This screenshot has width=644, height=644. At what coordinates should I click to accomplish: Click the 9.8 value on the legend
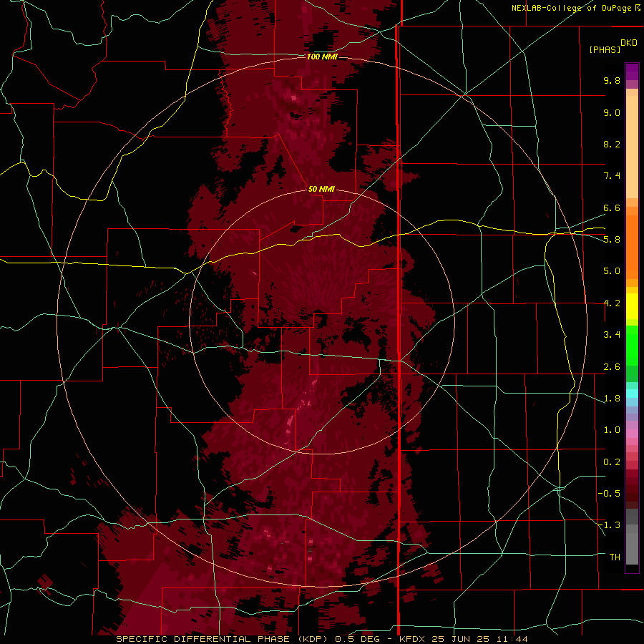click(612, 80)
